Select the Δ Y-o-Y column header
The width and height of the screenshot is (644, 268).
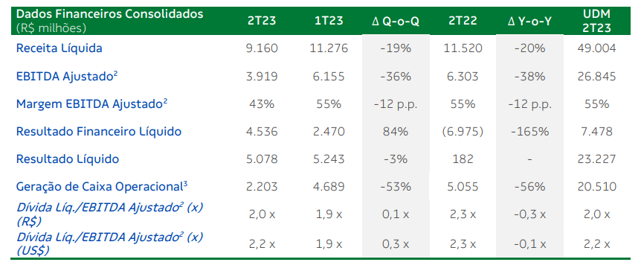529,22
